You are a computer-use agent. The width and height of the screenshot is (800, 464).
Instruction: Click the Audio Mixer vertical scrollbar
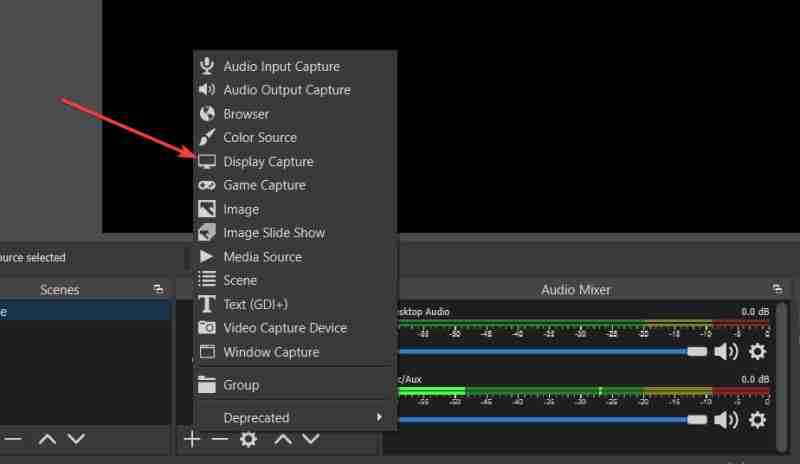pos(782,377)
